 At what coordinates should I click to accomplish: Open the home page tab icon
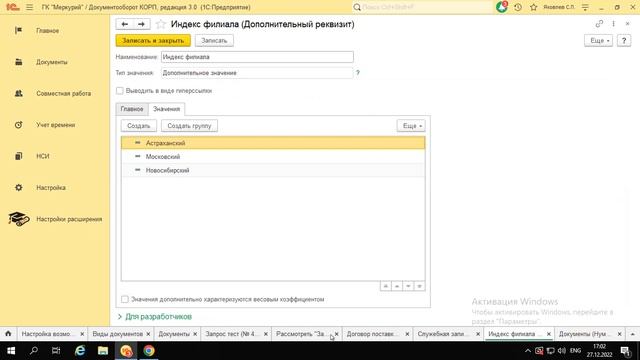[8, 333]
